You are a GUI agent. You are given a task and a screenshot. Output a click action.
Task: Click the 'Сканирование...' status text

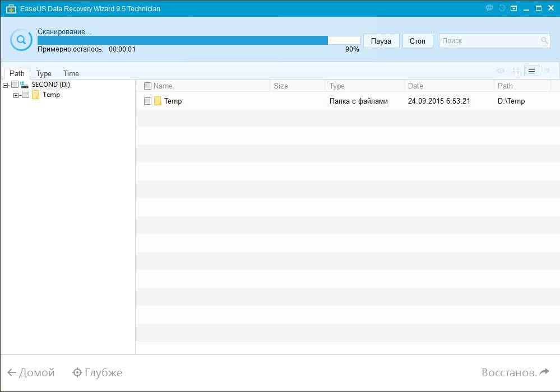coord(64,31)
